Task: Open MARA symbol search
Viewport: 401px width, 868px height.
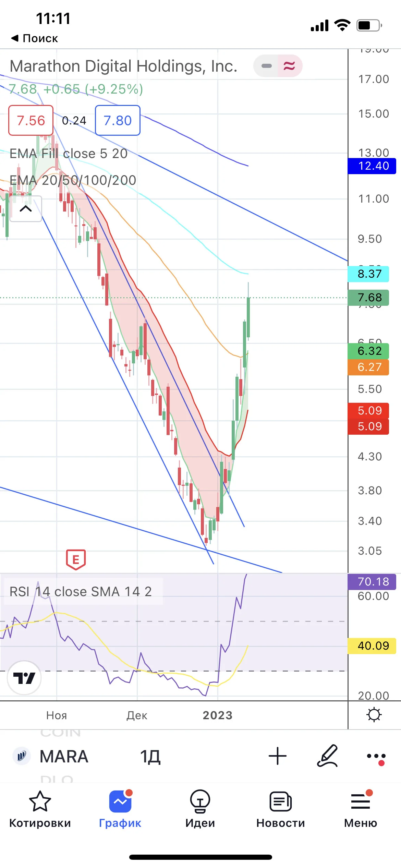Action: tap(64, 756)
